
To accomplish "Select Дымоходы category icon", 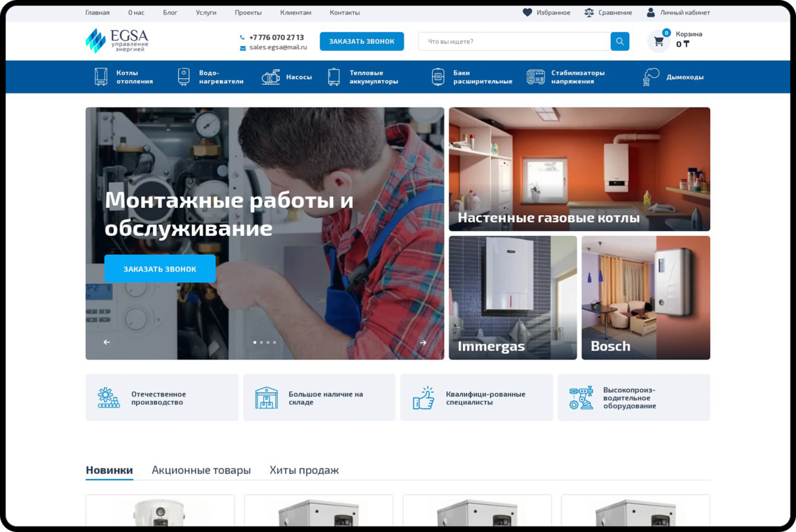I will [x=651, y=77].
